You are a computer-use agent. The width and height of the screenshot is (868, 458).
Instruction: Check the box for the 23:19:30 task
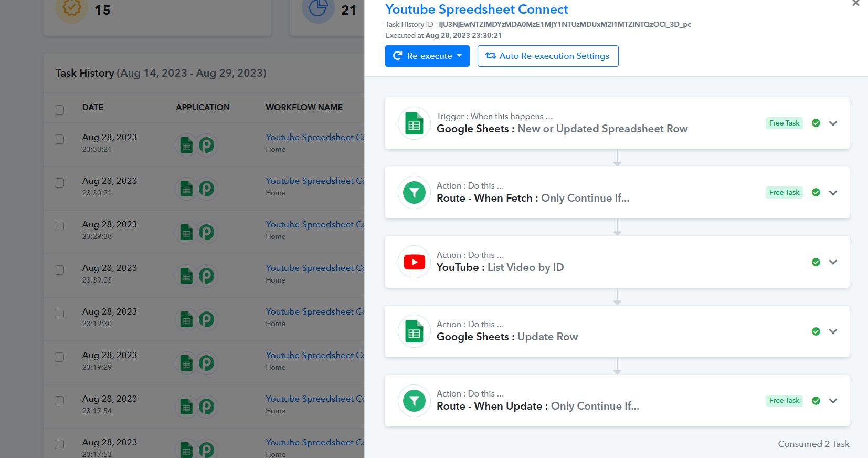coord(59,314)
